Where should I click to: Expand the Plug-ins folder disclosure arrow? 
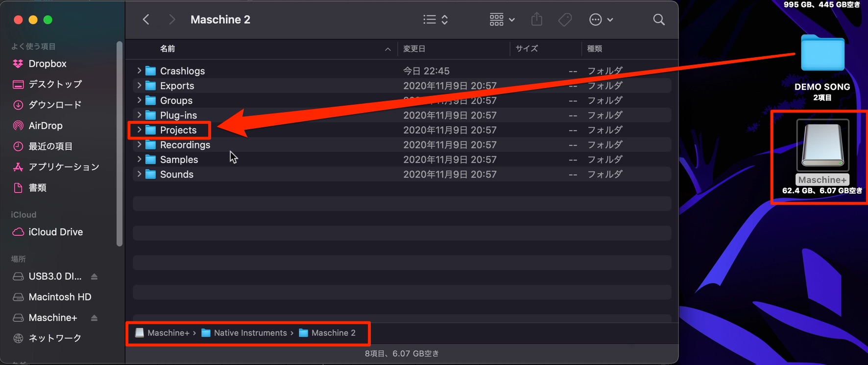tap(139, 115)
